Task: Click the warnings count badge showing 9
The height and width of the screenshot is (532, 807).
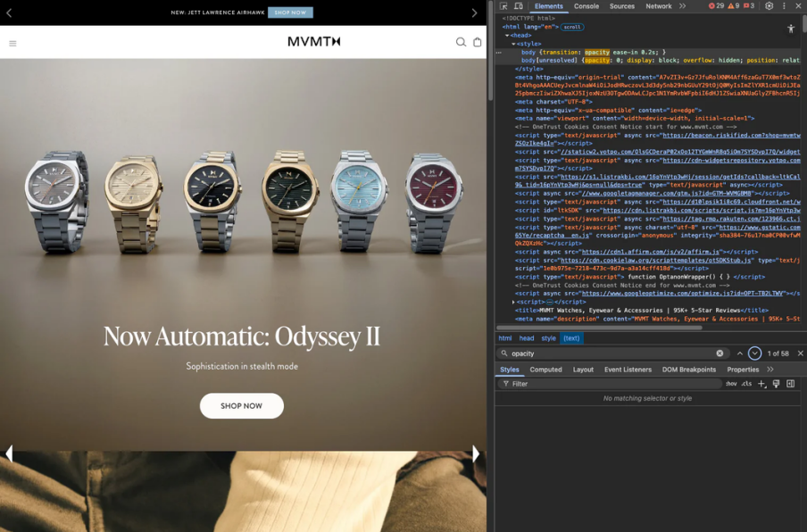Action: (x=734, y=6)
